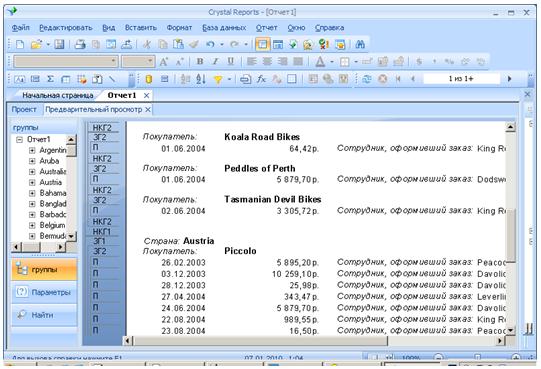
Task: Toggle underline formatting
Action: 230,62
